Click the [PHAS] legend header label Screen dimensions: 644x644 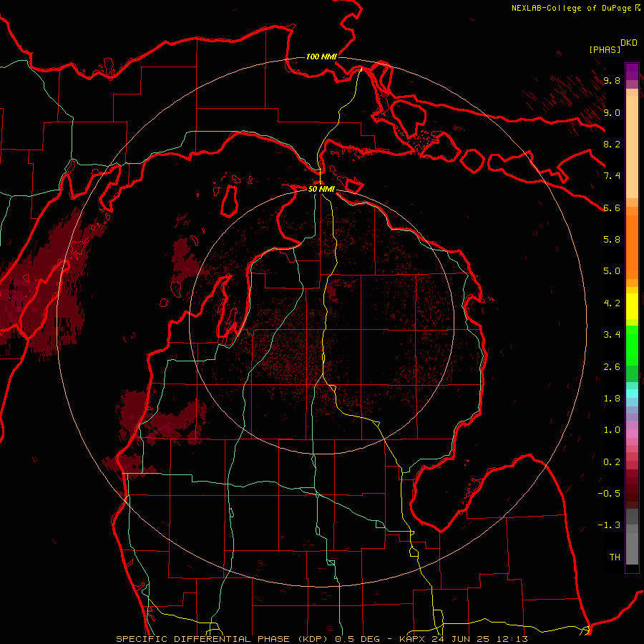pyautogui.click(x=605, y=49)
